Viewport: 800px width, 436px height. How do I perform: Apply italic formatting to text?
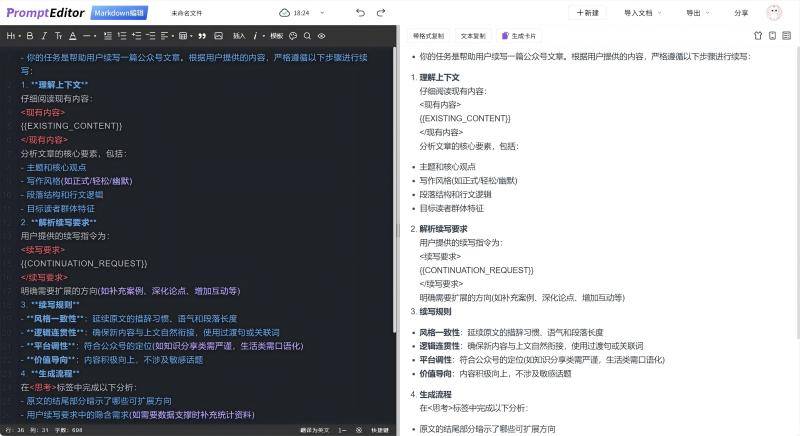point(44,35)
